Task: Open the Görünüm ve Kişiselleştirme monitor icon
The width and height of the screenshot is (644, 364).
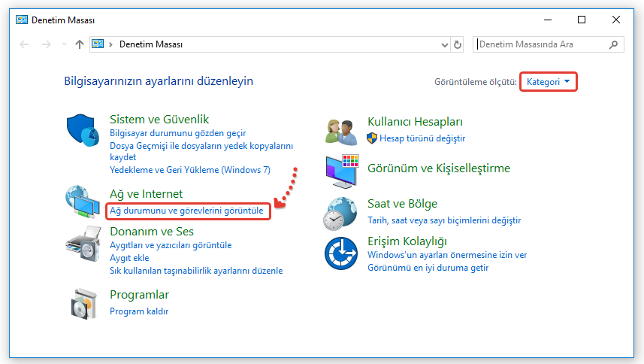Action: click(341, 171)
